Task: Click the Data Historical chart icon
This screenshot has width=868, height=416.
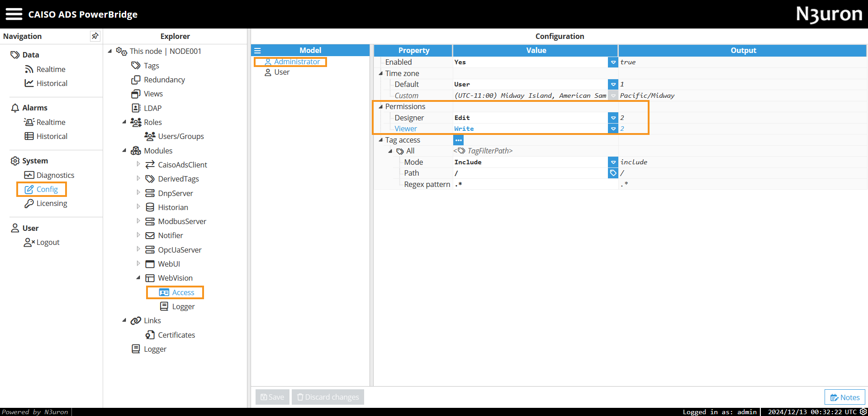Action: coord(29,83)
